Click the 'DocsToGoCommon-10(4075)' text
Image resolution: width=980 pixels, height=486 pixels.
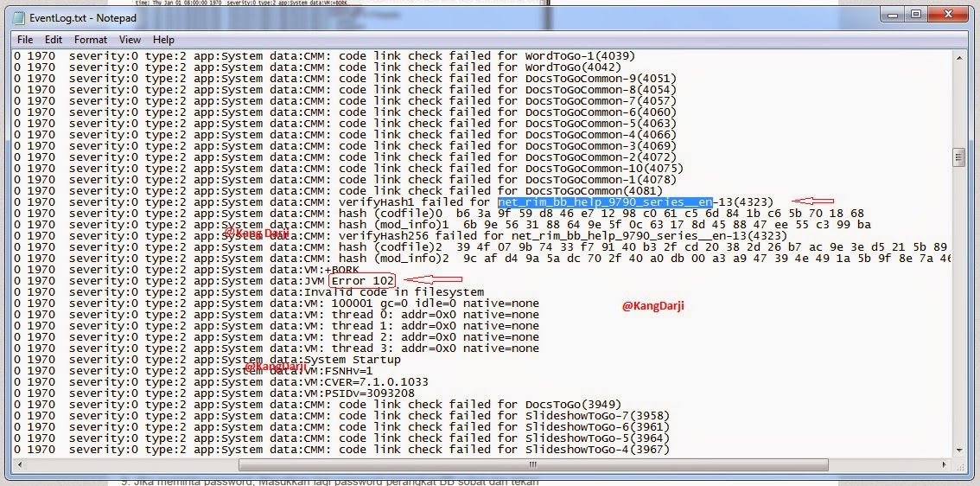coord(604,169)
